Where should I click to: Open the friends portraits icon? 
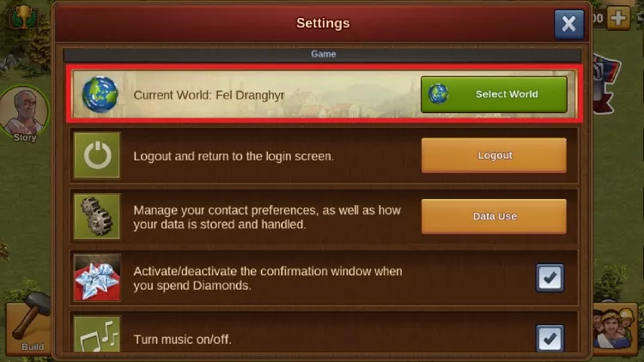click(x=615, y=329)
